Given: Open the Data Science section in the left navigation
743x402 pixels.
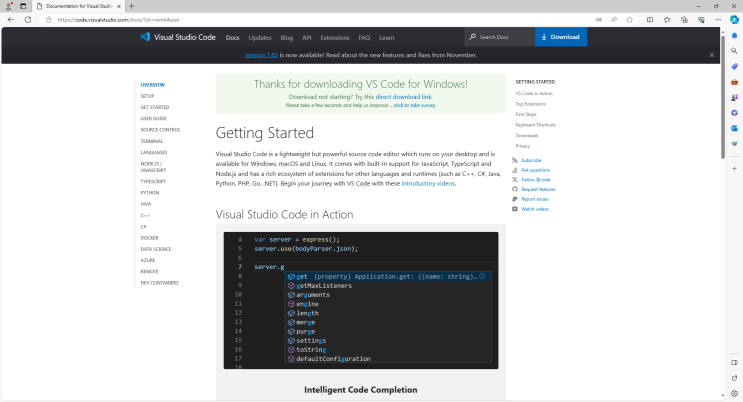Looking at the screenshot, I should (x=156, y=249).
